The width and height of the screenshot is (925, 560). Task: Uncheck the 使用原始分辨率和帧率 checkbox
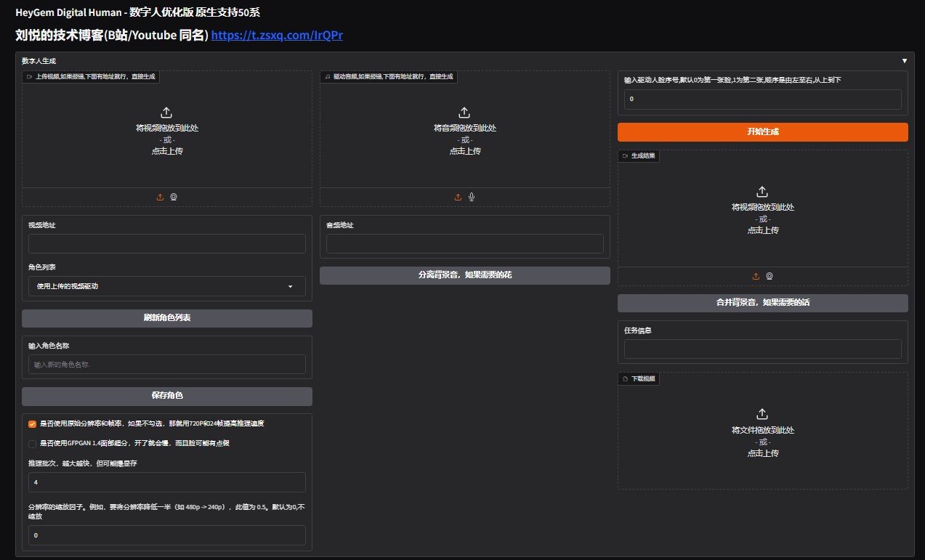pyautogui.click(x=32, y=423)
